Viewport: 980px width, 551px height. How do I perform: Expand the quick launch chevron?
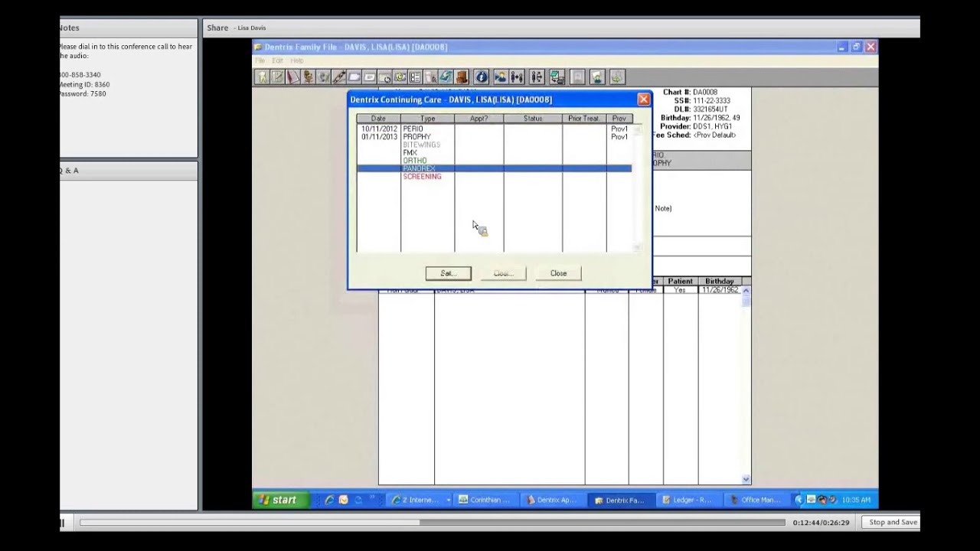coord(373,498)
